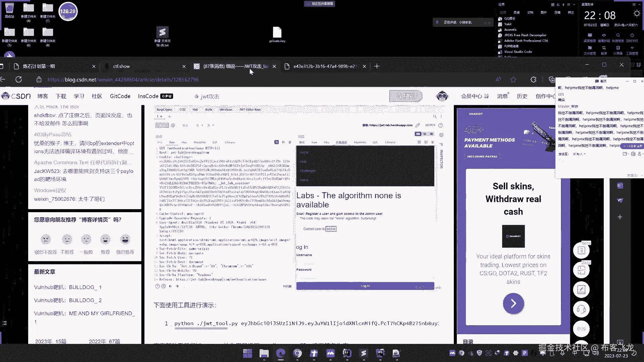The image size is (644, 362).
Task: Select the '强烈不推荐' angry rating face
Action: coord(46,239)
